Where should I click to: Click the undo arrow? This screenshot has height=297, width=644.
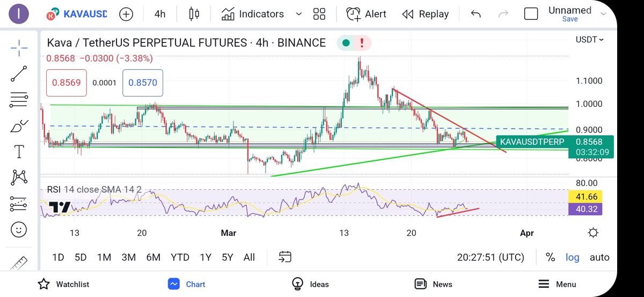tap(475, 14)
